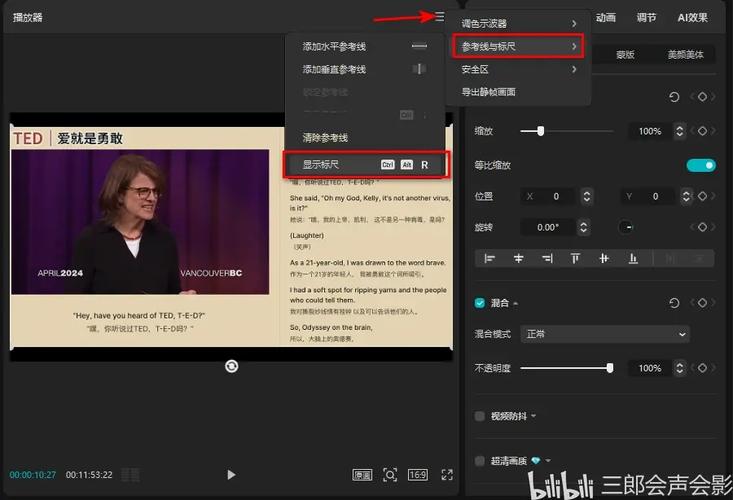Toggle the 等比缩放 switch

pos(701,165)
